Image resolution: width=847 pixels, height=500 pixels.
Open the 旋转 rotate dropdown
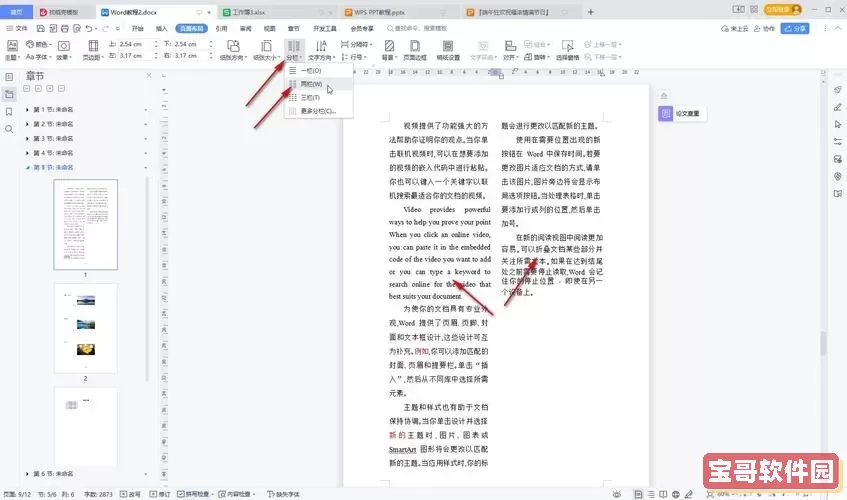click(536, 57)
